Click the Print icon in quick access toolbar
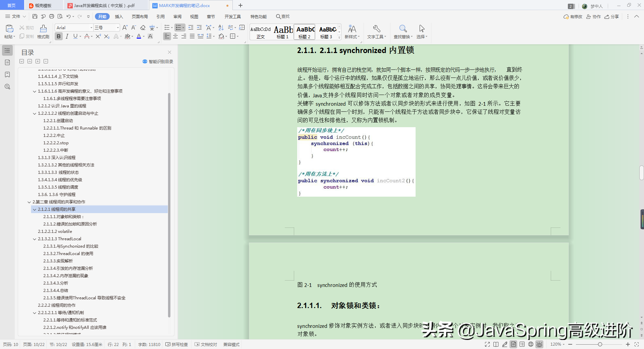Viewport: 644px width, 349px height. point(52,16)
